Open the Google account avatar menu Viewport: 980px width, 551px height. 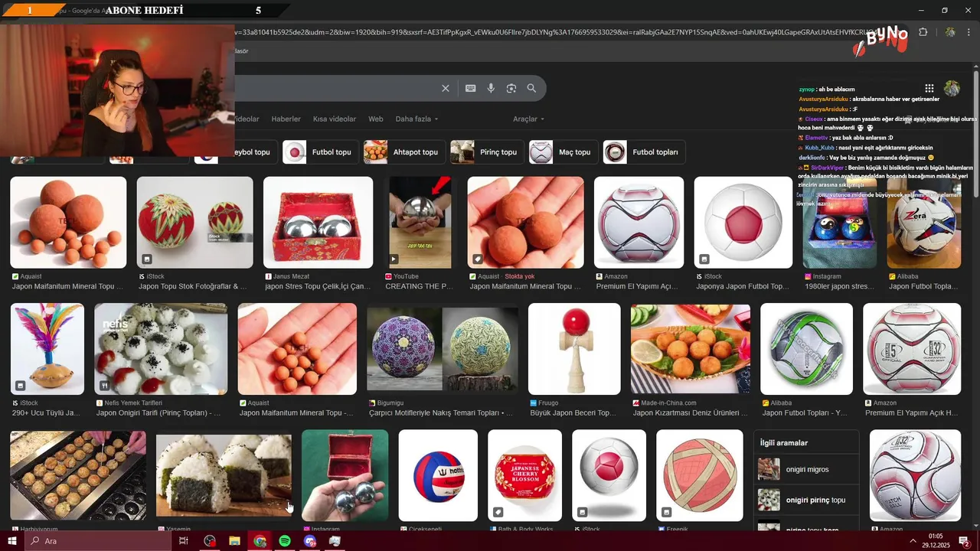pos(952,88)
